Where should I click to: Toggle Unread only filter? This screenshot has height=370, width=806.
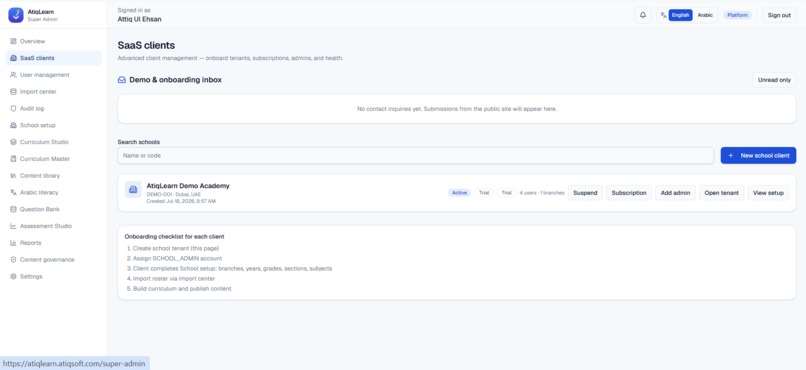(x=774, y=80)
